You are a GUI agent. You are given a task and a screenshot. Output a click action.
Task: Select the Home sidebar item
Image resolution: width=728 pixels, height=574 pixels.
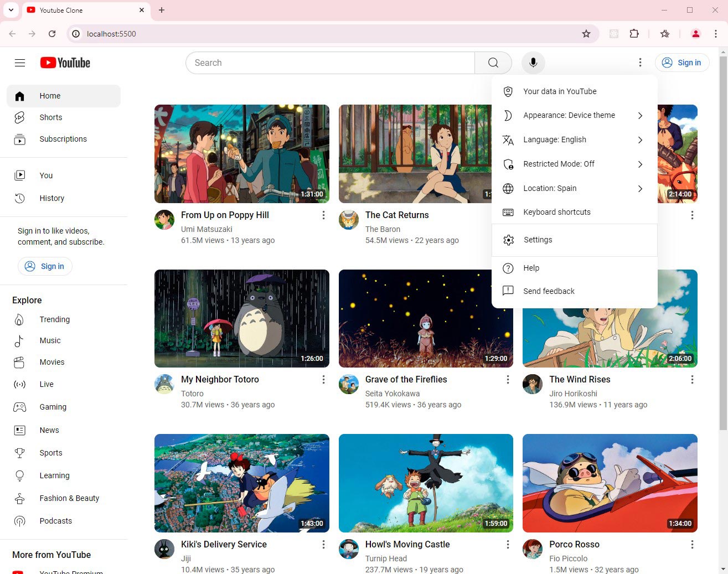64,96
